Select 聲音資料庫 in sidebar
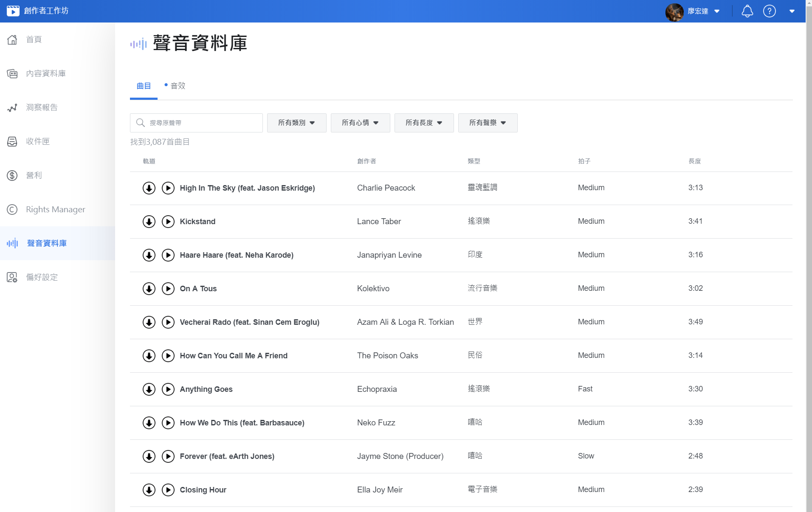This screenshot has width=812, height=512. 57,243
